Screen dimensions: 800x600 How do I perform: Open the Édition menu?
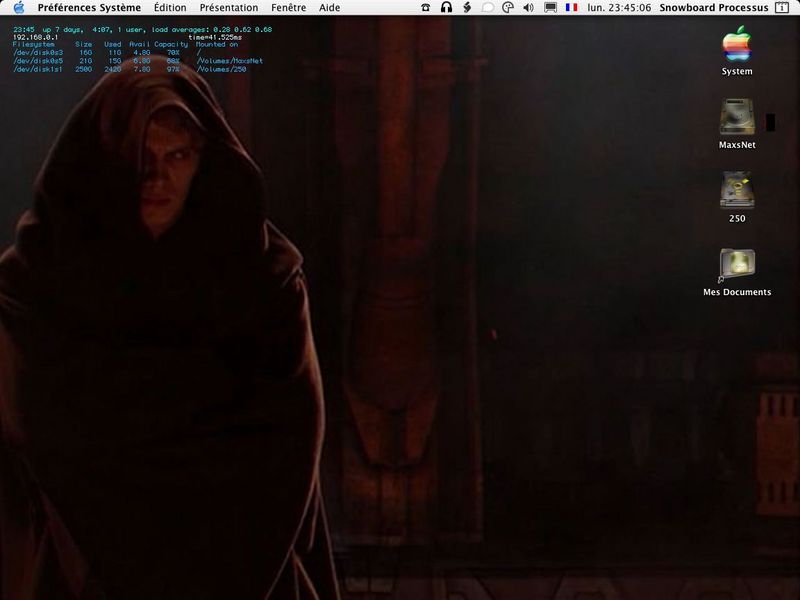tap(170, 8)
